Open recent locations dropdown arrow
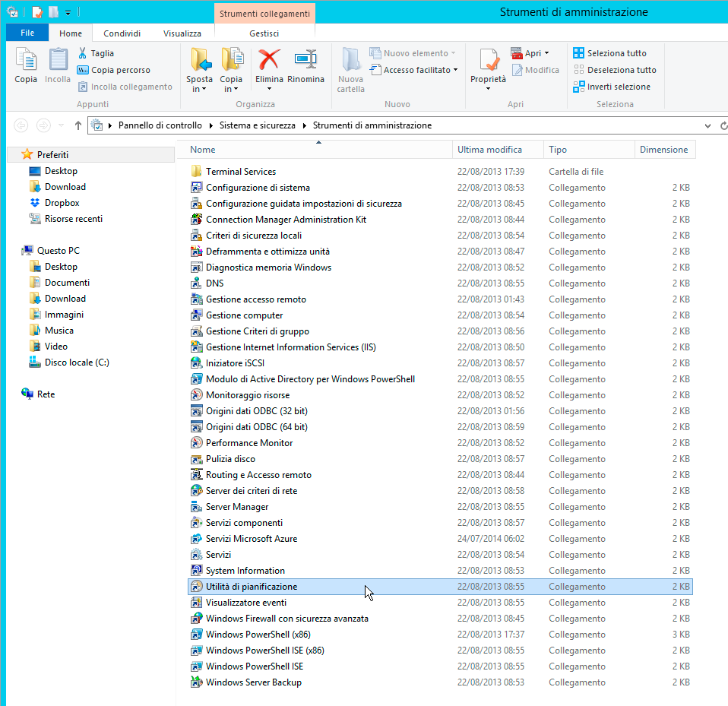The width and height of the screenshot is (728, 706). click(x=61, y=125)
